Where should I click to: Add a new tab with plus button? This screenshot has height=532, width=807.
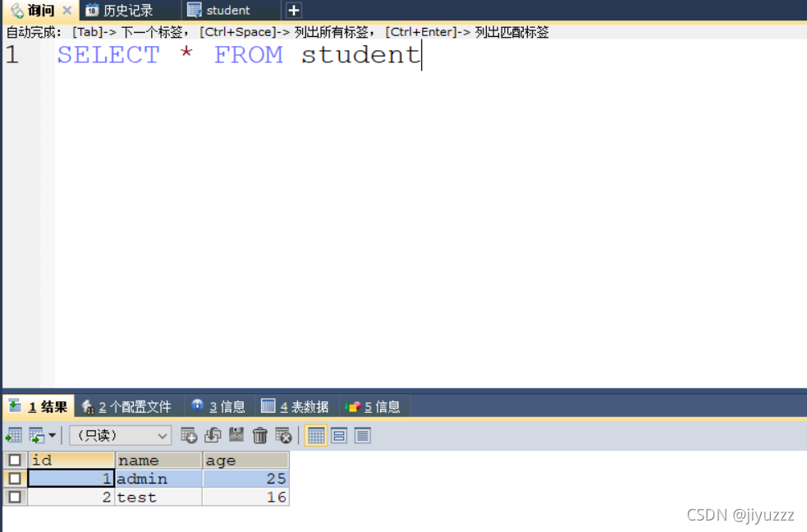tap(293, 11)
